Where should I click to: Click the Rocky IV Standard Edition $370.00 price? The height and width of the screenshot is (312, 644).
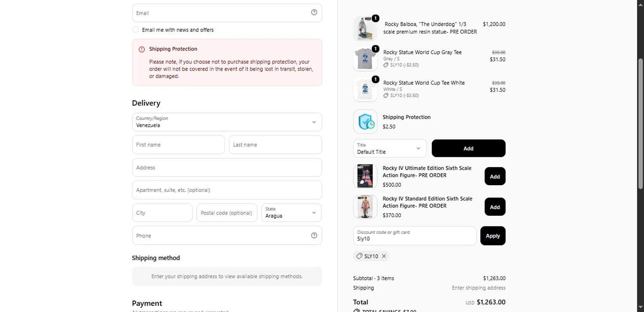pyautogui.click(x=392, y=215)
